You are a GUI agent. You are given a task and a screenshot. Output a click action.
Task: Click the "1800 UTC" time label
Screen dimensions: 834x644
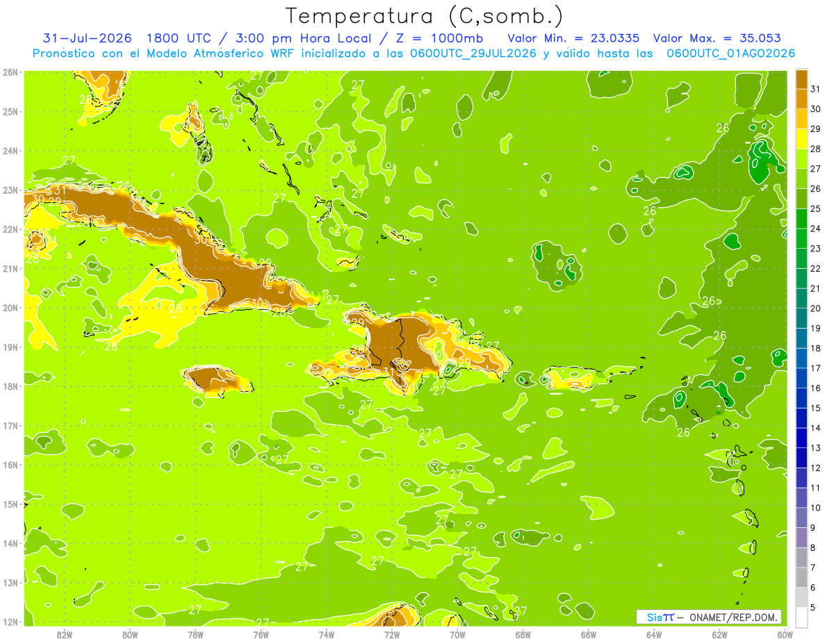[x=180, y=38]
